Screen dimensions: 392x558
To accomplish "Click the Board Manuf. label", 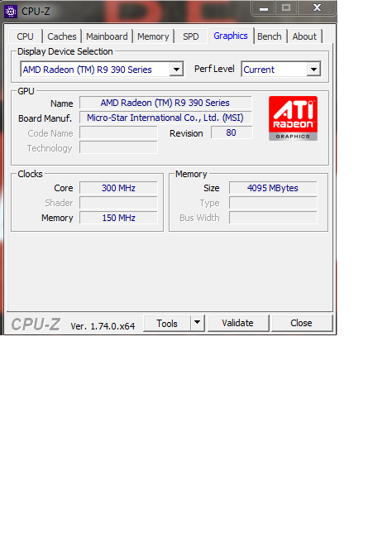I will click(45, 118).
